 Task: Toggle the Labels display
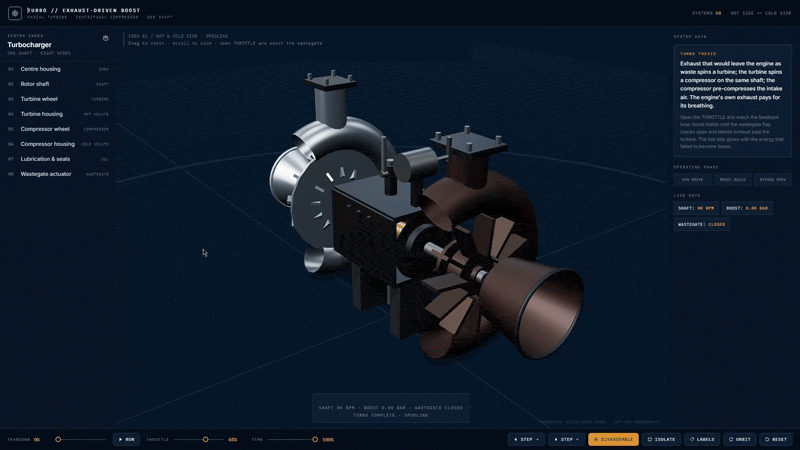point(702,439)
